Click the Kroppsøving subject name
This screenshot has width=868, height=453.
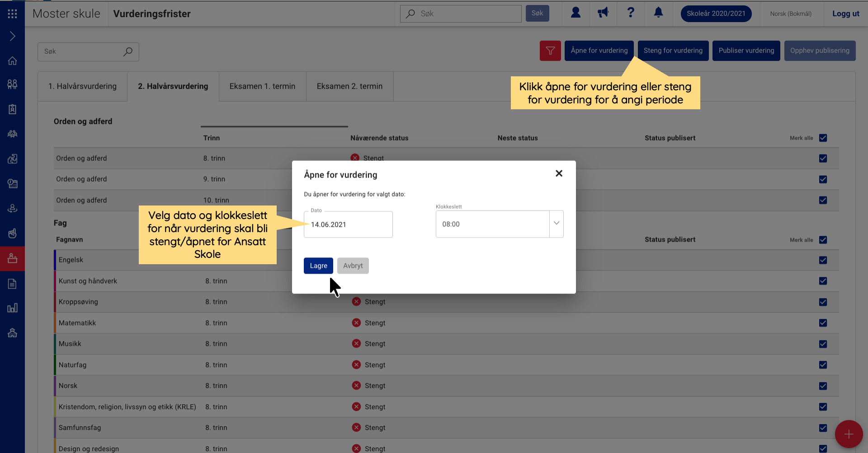[x=78, y=302]
